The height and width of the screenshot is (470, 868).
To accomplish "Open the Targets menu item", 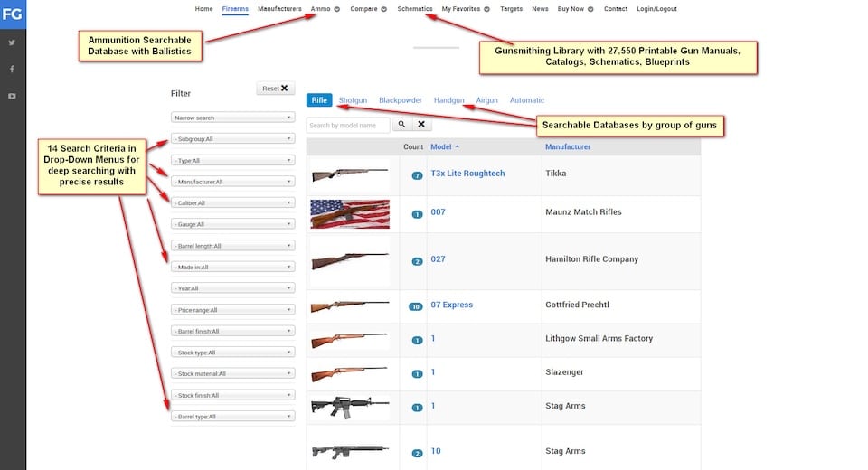I will click(511, 9).
